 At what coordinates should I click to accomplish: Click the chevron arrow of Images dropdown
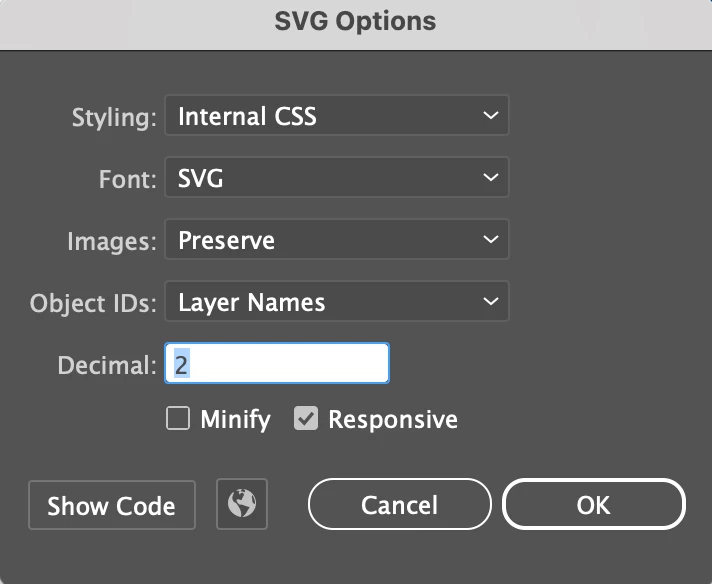(490, 240)
